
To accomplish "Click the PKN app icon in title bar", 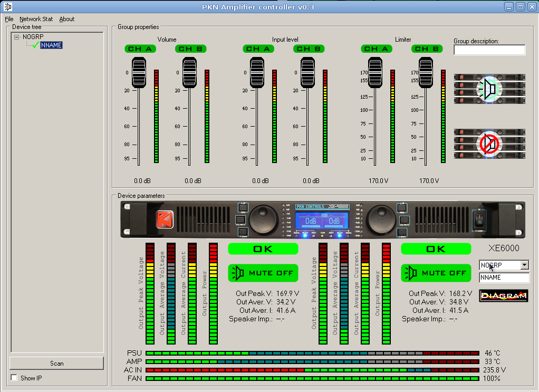I will tap(7, 6).
